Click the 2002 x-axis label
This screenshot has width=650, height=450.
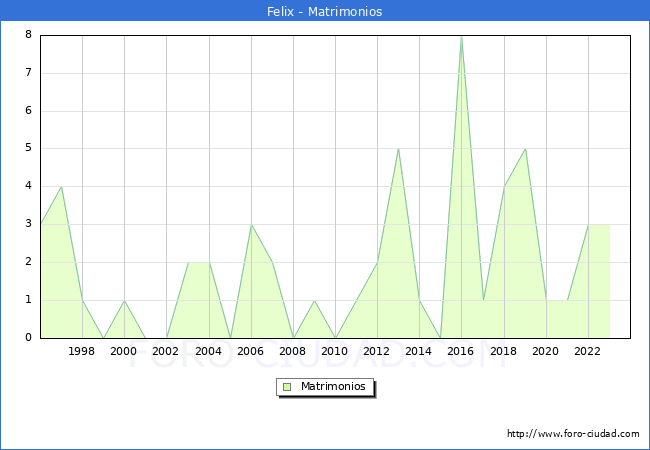click(165, 351)
